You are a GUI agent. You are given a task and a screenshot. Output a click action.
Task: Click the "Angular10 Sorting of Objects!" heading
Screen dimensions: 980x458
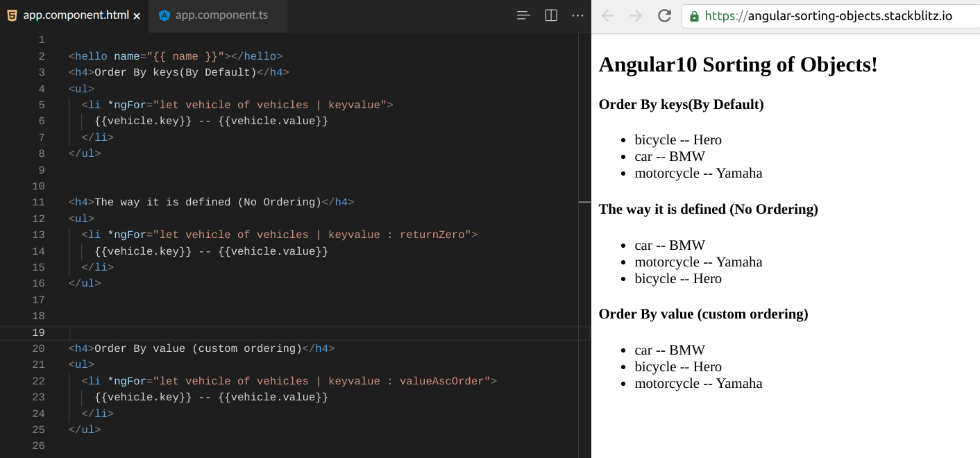pyautogui.click(x=738, y=65)
